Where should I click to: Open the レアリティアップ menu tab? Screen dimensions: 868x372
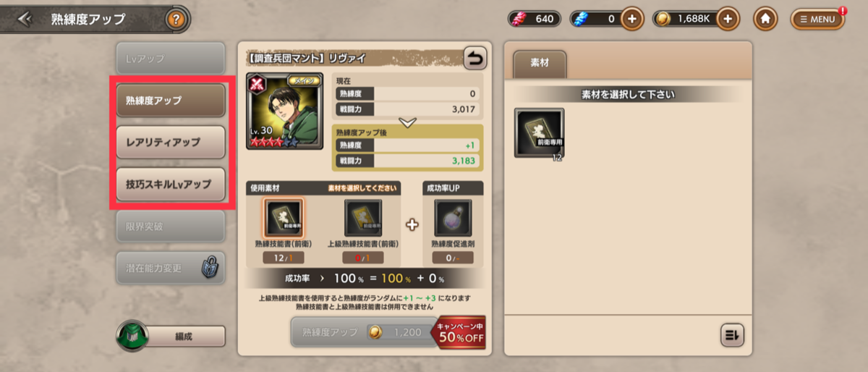tap(171, 142)
